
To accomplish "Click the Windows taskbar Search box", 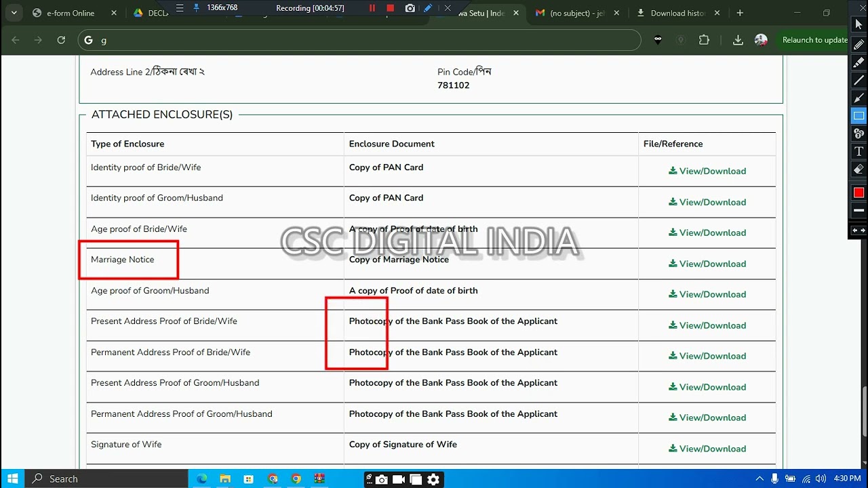I will tap(107, 479).
